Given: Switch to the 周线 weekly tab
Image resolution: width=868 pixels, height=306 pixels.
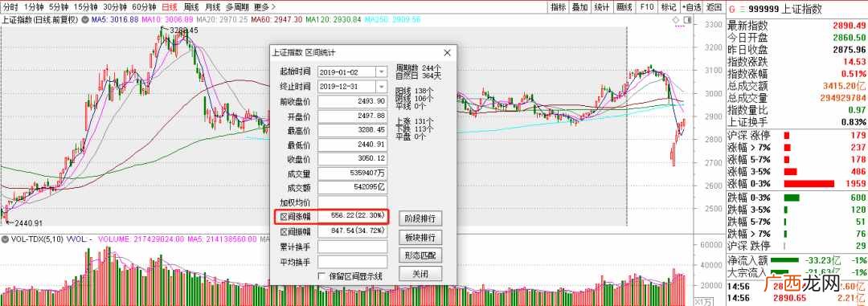Looking at the screenshot, I should [191, 7].
